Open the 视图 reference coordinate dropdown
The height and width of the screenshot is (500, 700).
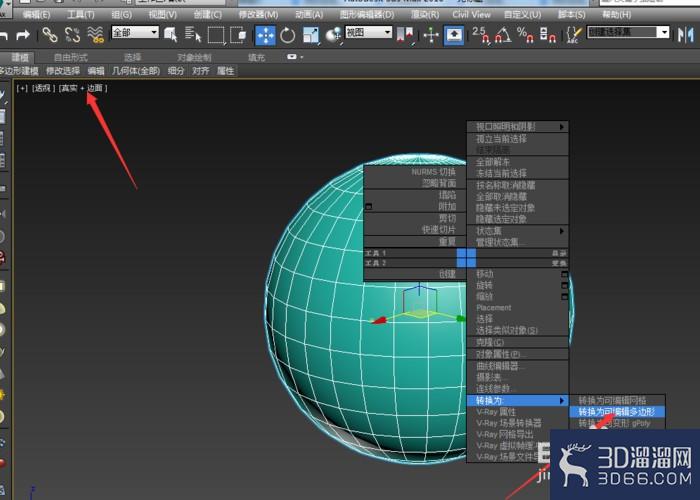click(x=369, y=33)
